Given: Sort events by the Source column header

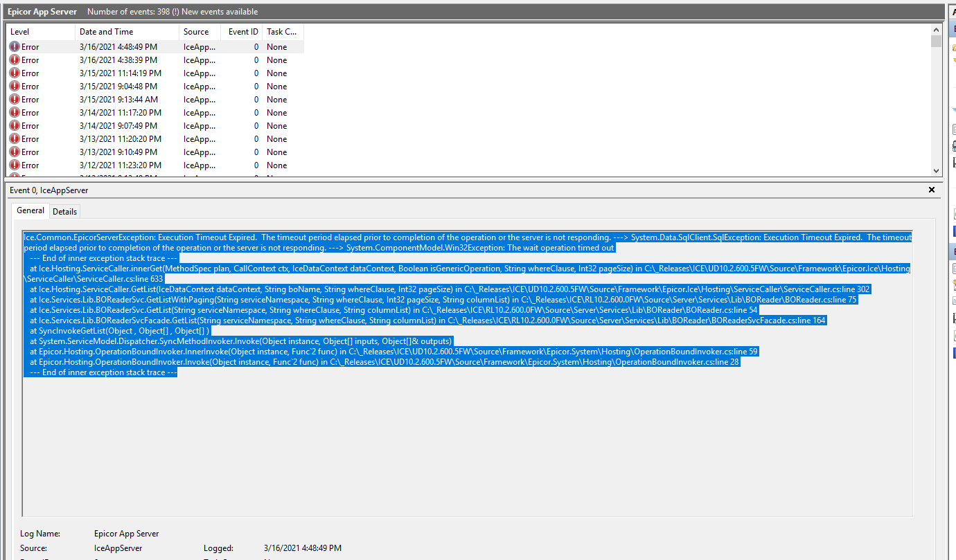Looking at the screenshot, I should click(x=200, y=32).
